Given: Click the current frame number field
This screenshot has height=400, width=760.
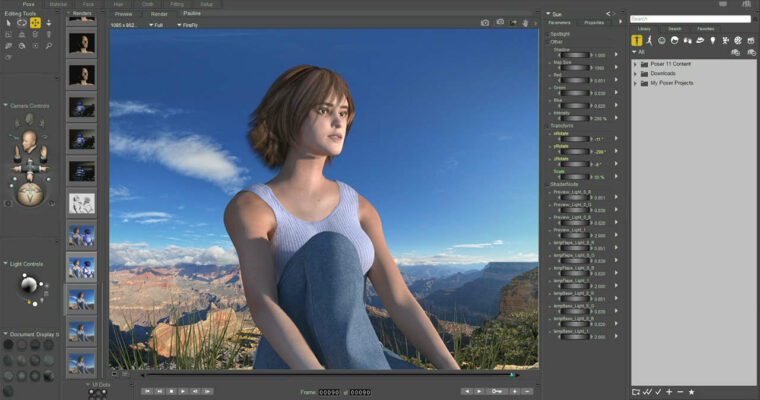Looking at the screenshot, I should click(x=329, y=392).
